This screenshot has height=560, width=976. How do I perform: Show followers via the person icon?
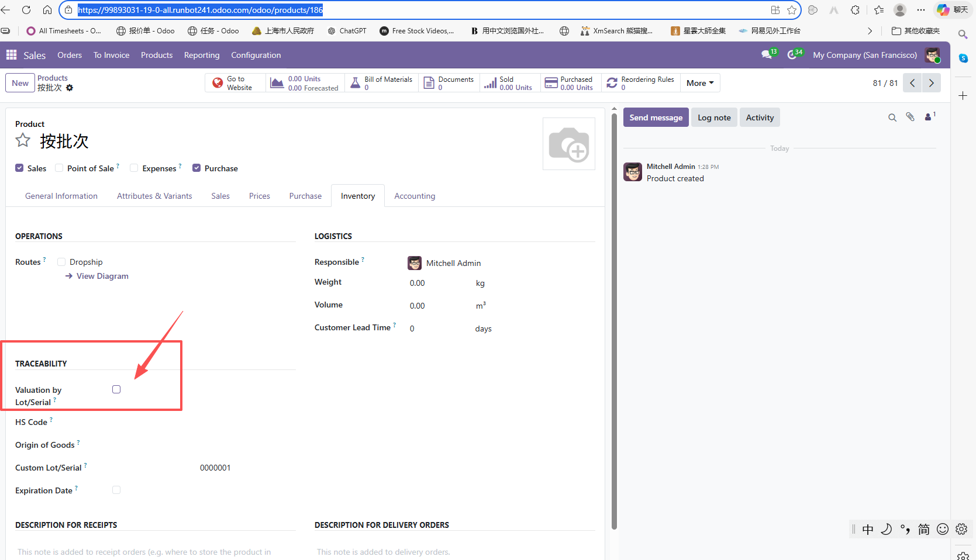(928, 117)
